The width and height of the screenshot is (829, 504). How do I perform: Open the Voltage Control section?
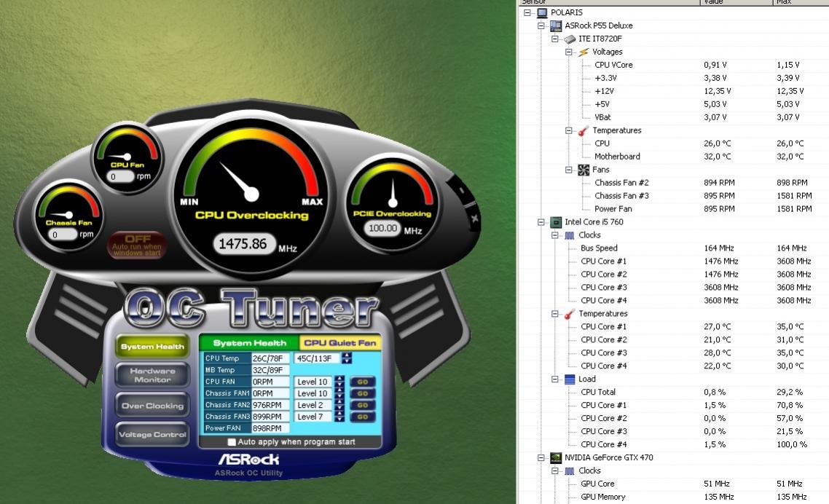[x=152, y=435]
